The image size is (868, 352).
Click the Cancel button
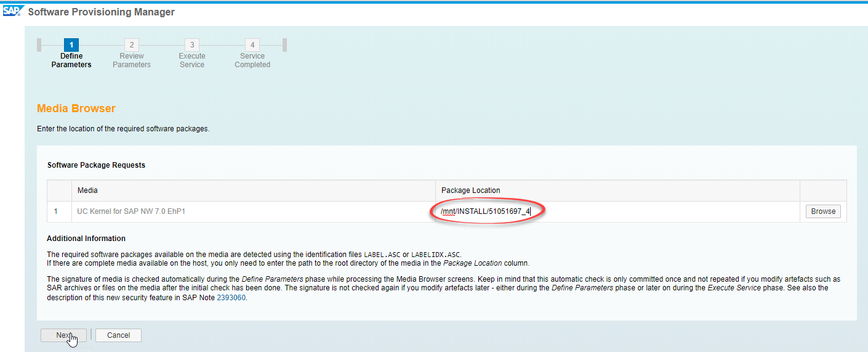118,335
